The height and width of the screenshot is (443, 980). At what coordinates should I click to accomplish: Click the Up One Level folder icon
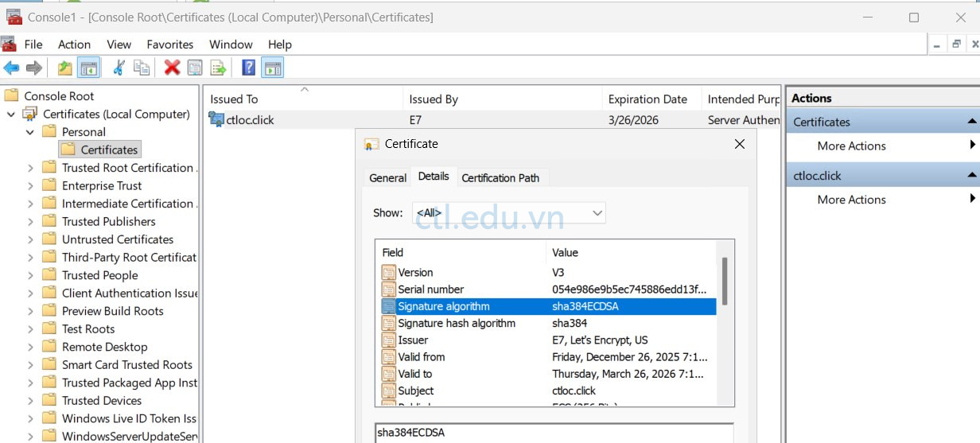[65, 68]
